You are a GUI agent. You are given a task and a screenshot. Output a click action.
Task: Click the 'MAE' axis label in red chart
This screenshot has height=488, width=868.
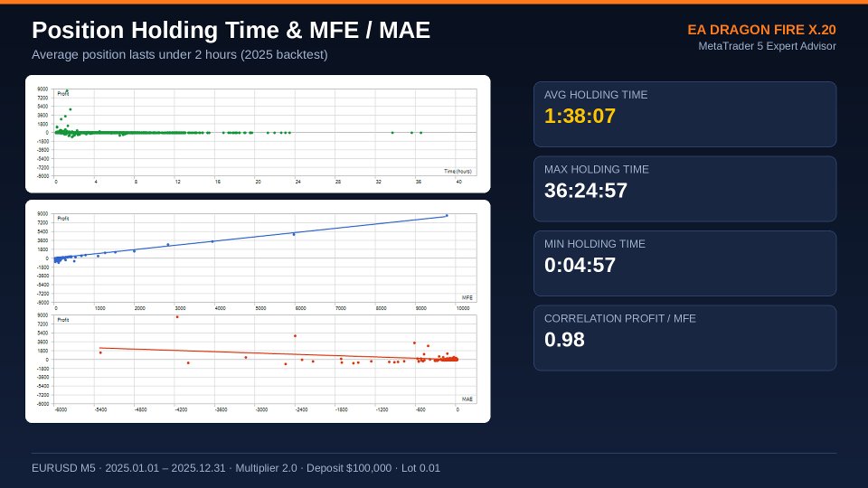467,399
